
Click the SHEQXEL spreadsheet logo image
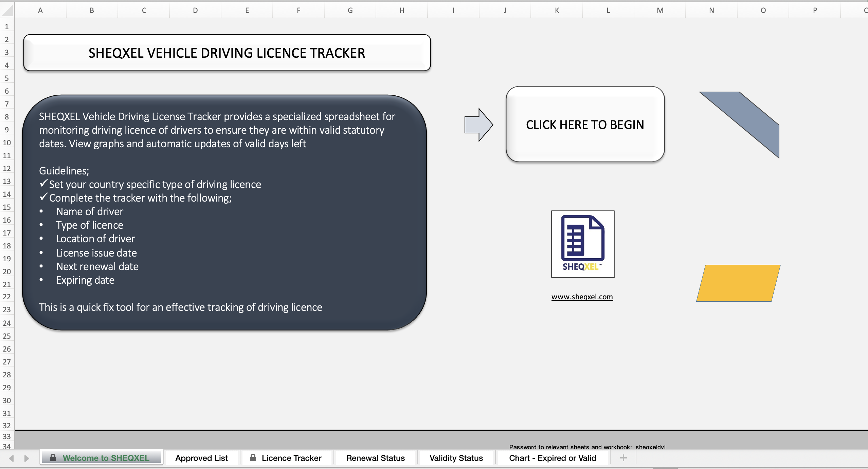583,244
